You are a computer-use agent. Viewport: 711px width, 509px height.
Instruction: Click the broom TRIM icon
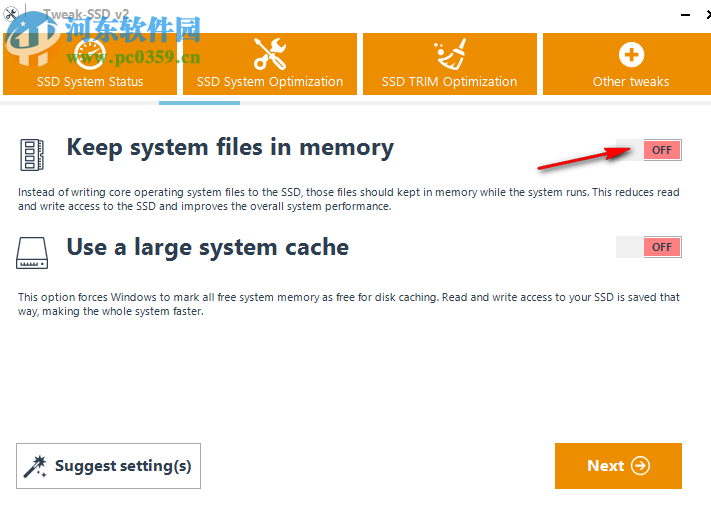coord(450,54)
